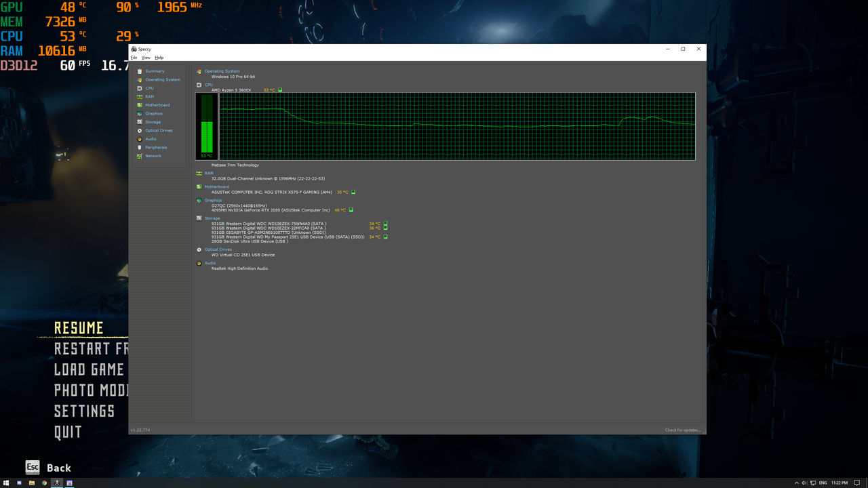
Task: Open Summary section icon in sidebar
Action: coord(140,71)
